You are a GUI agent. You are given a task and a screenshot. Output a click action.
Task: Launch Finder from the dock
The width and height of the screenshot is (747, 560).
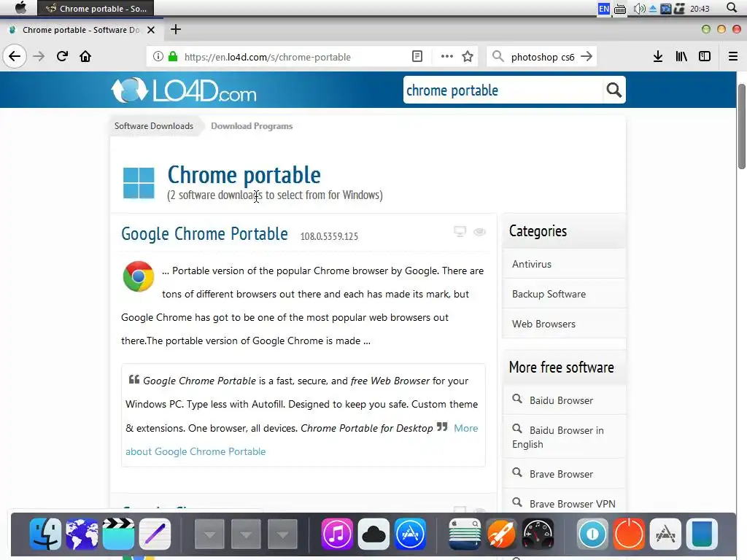click(45, 534)
